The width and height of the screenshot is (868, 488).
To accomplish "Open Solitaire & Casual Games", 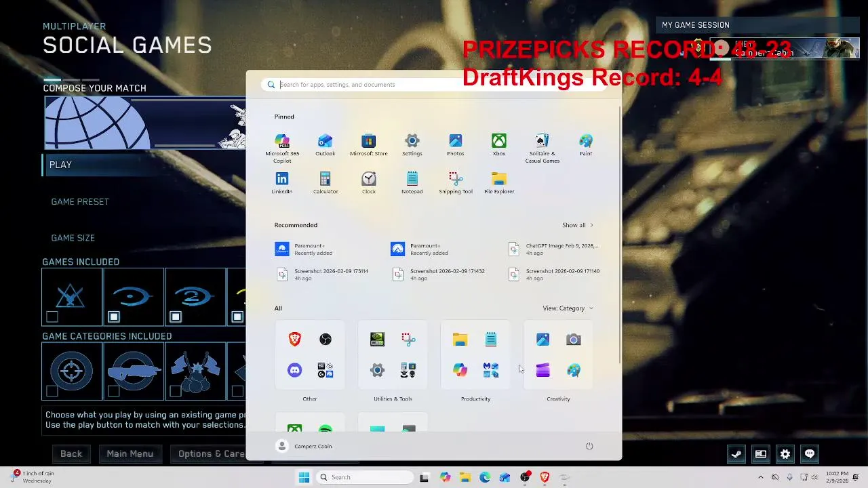I will click(x=542, y=148).
